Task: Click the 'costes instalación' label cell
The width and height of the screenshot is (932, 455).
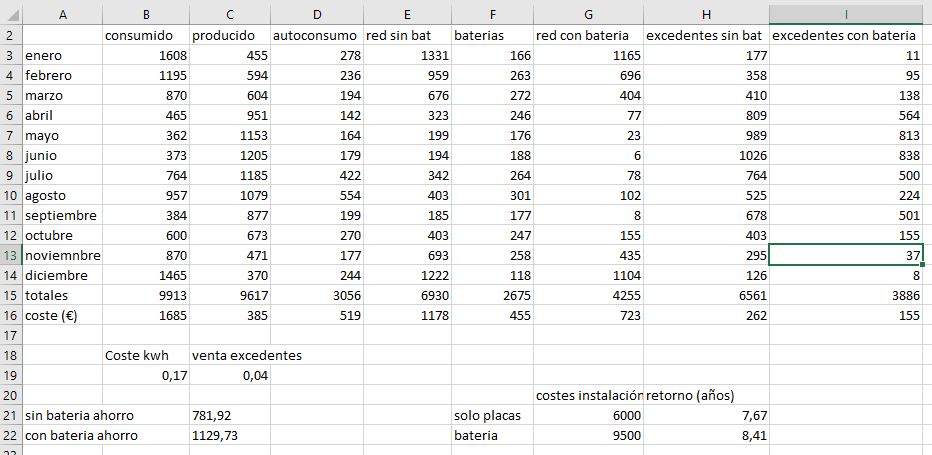Action: tap(588, 396)
